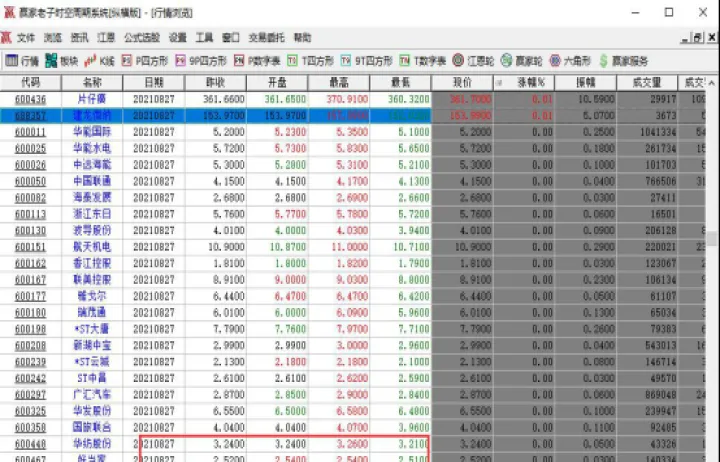Sort by the 日期 column header
This screenshot has height=462, width=720.
tap(154, 83)
